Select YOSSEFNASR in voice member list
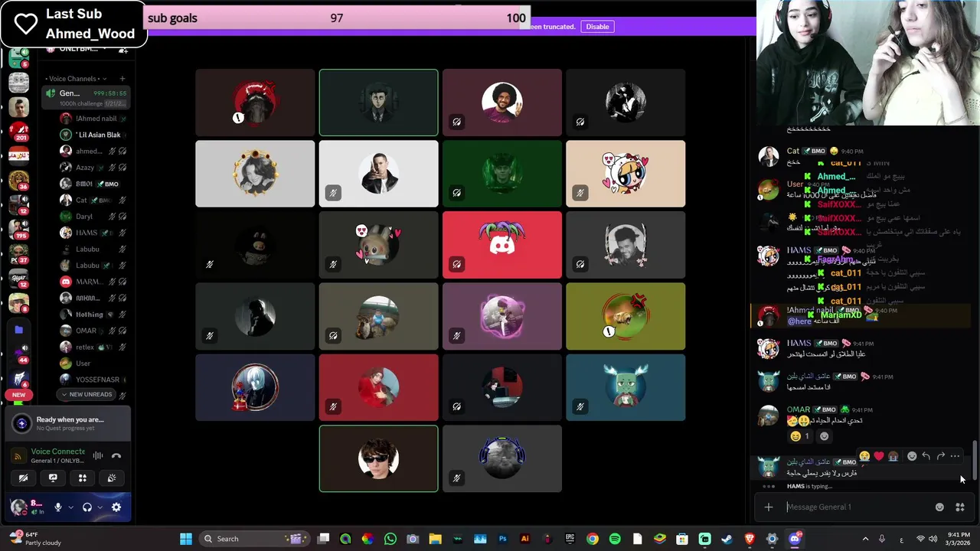 [x=92, y=380]
